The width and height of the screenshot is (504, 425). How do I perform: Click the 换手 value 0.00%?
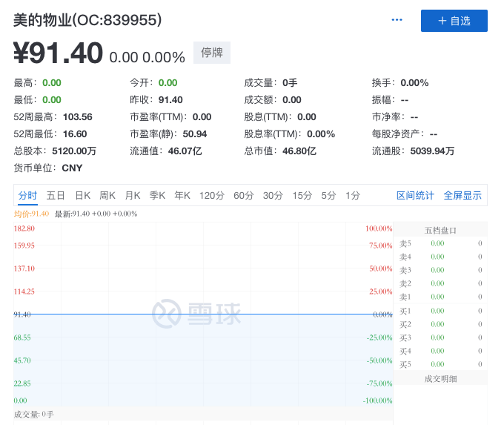tap(414, 82)
